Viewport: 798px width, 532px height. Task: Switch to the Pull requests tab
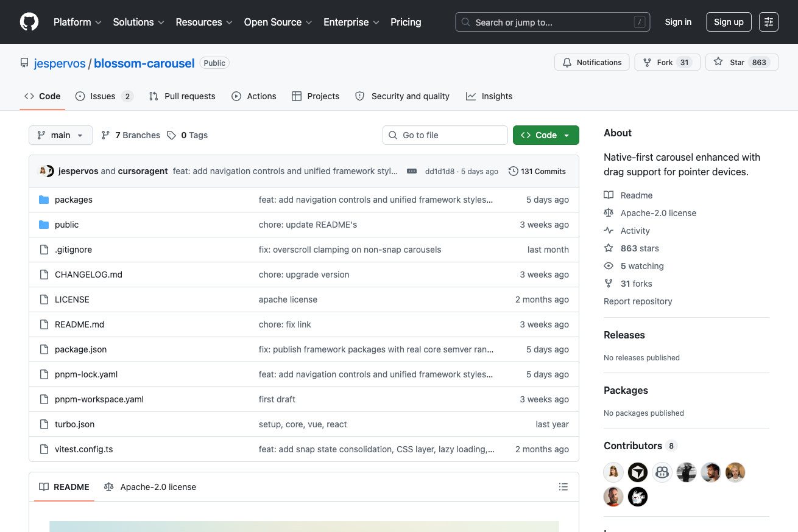click(182, 96)
